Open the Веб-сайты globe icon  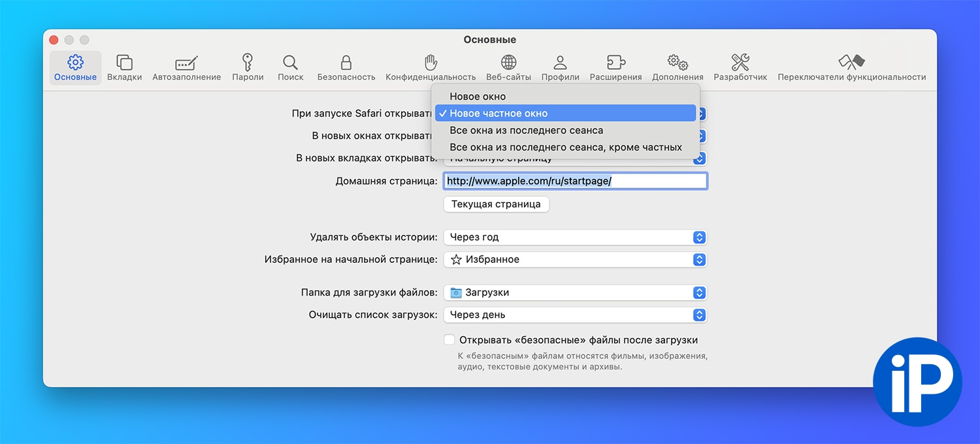pyautogui.click(x=508, y=68)
